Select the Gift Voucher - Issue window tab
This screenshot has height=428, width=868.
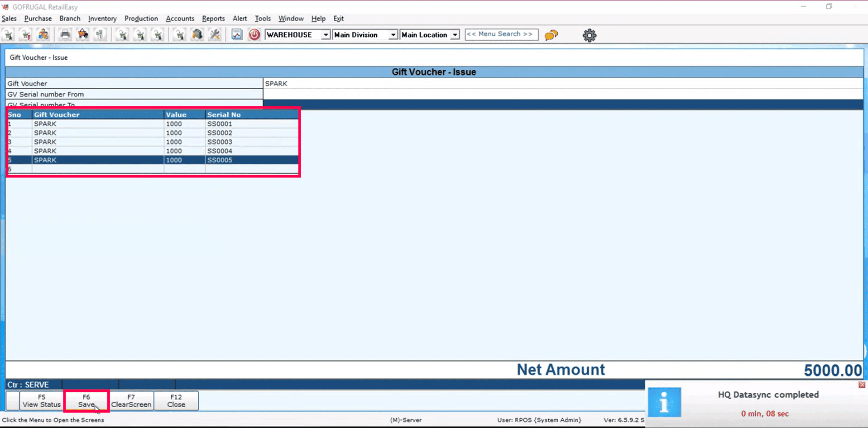pyautogui.click(x=38, y=57)
